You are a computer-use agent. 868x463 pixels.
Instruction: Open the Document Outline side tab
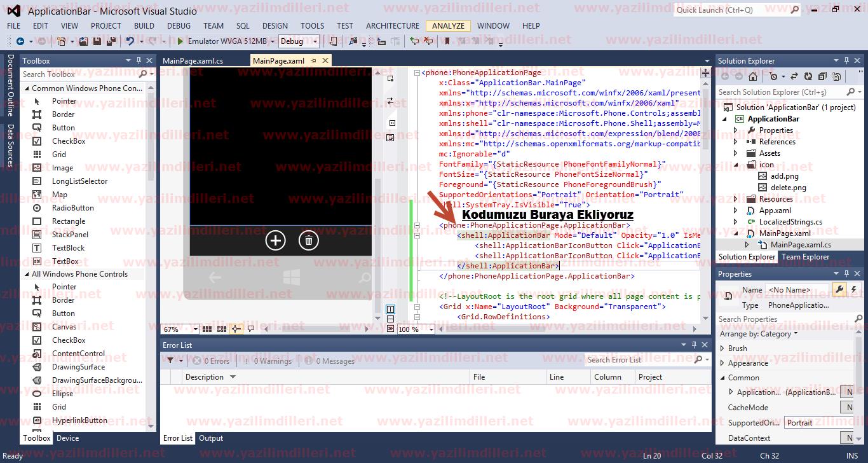pyautogui.click(x=10, y=85)
